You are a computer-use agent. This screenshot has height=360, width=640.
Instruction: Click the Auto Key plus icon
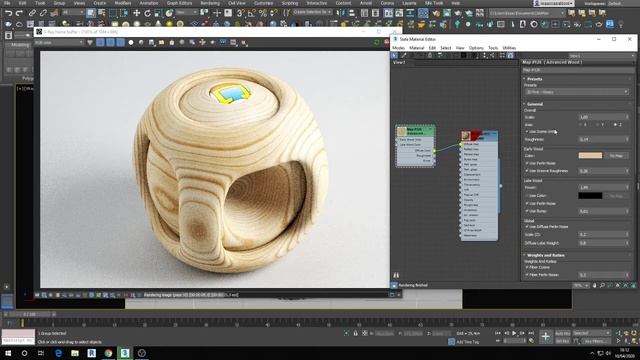[546, 336]
